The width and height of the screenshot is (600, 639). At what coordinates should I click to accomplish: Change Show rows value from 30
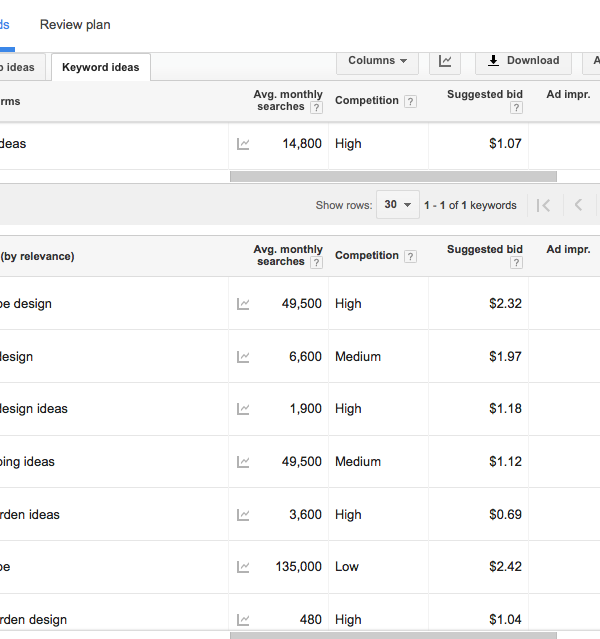click(x=398, y=205)
